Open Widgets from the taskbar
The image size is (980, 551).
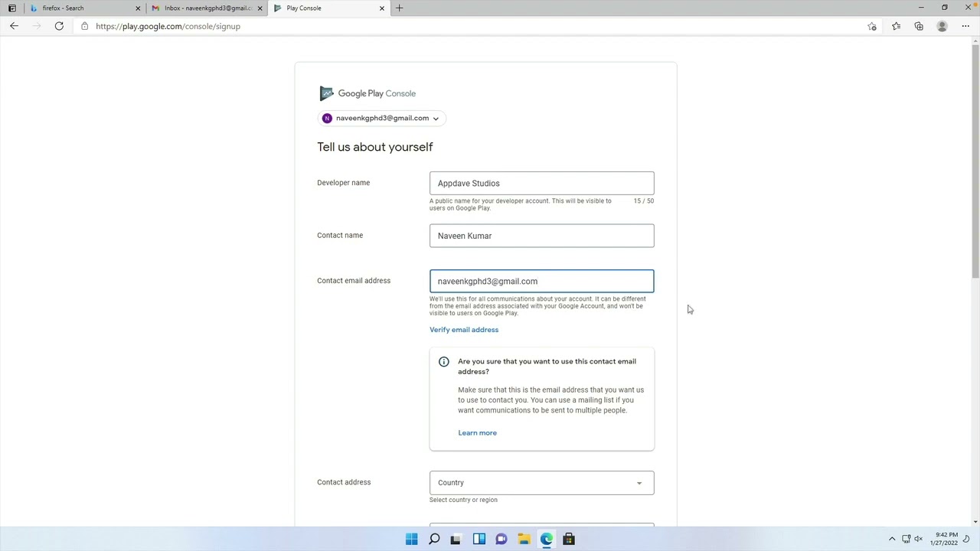coord(479,539)
